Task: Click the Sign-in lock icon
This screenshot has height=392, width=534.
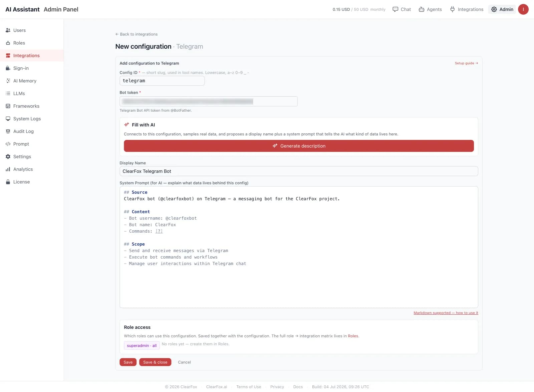Action: pyautogui.click(x=8, y=68)
